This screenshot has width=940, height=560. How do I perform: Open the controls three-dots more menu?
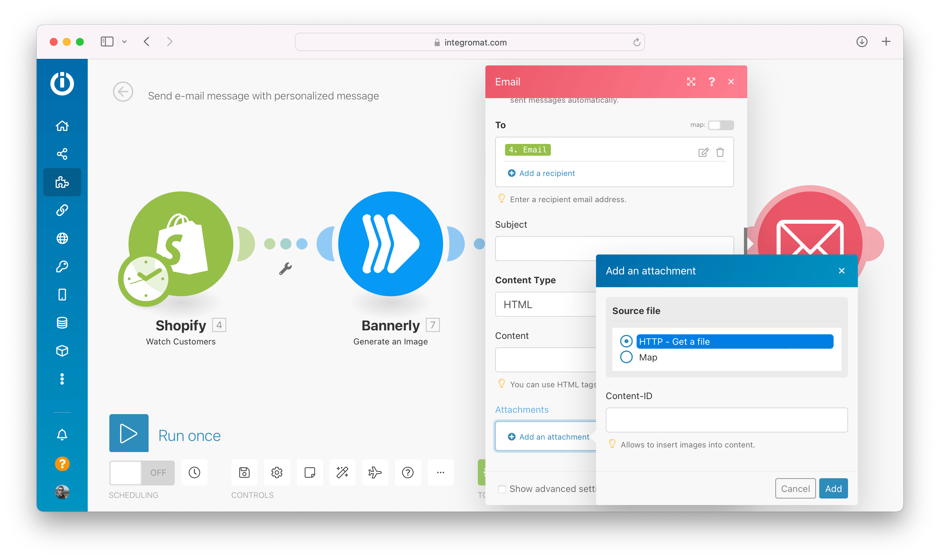441,472
